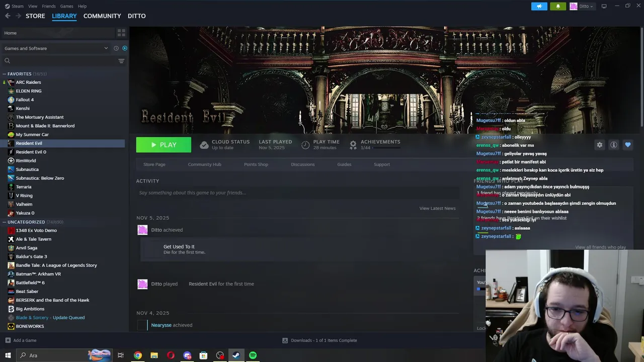Click the Kenshi game icon
The width and height of the screenshot is (644, 362).
(x=11, y=109)
